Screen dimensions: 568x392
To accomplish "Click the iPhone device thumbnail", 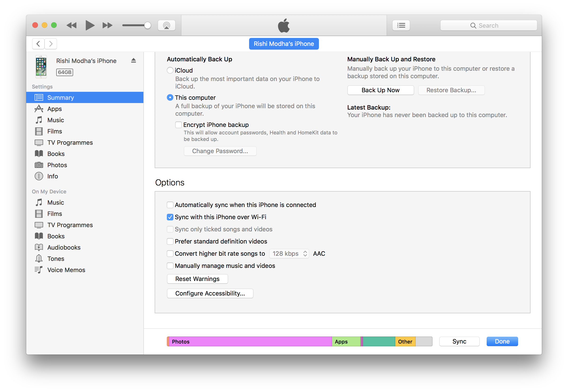I will coord(41,67).
